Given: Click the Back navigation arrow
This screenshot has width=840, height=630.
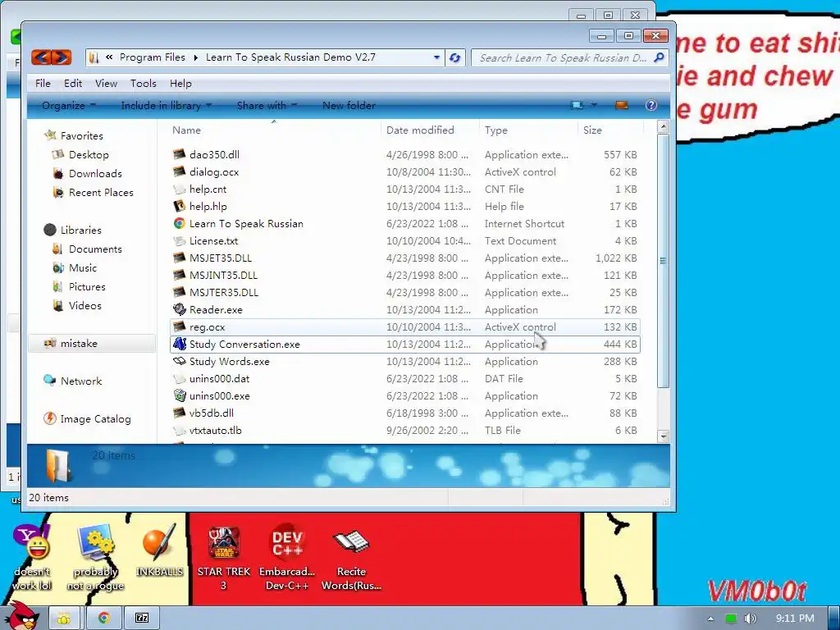Looking at the screenshot, I should (x=42, y=57).
